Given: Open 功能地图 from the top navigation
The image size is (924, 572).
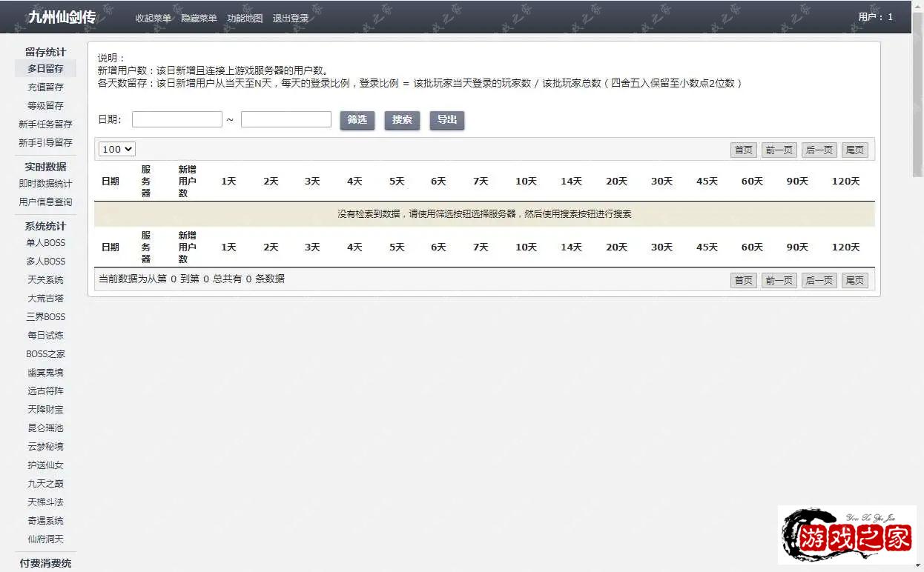Looking at the screenshot, I should pos(245,19).
